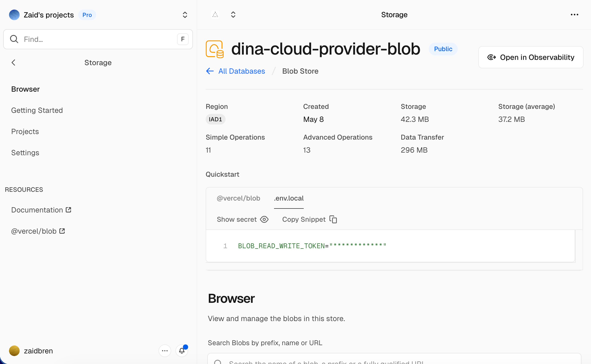Focus the Find search field
The image size is (591, 364).
click(x=98, y=39)
